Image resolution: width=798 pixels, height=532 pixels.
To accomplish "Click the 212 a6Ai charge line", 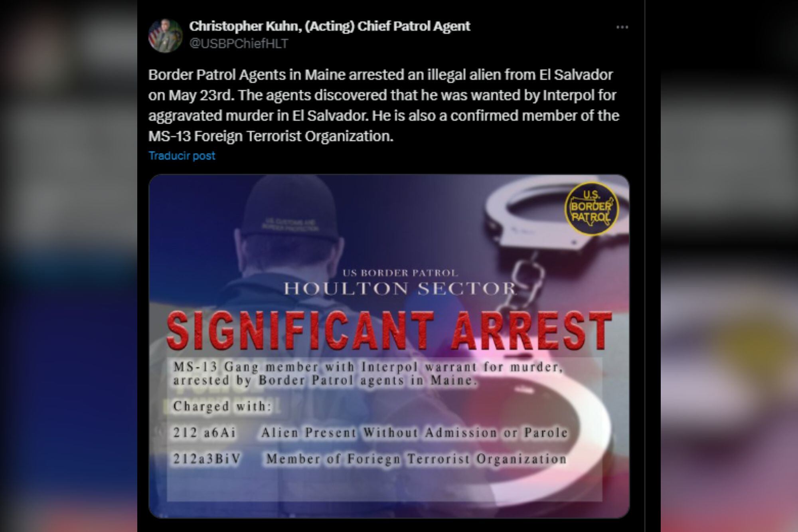I will (370, 433).
